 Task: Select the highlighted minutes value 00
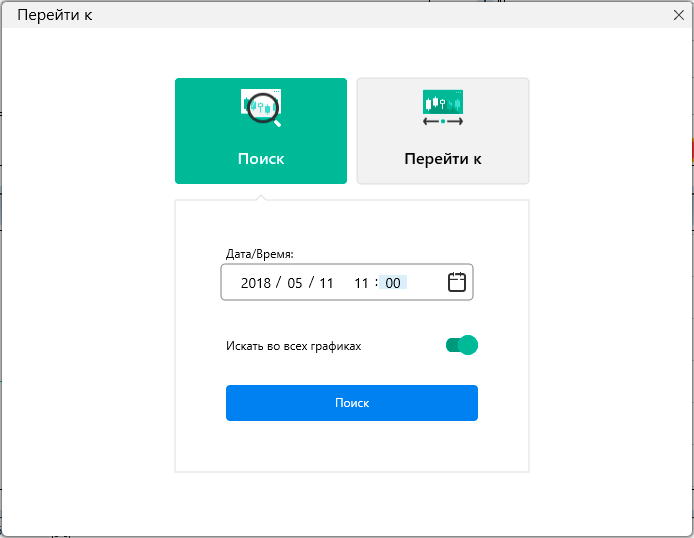point(393,283)
